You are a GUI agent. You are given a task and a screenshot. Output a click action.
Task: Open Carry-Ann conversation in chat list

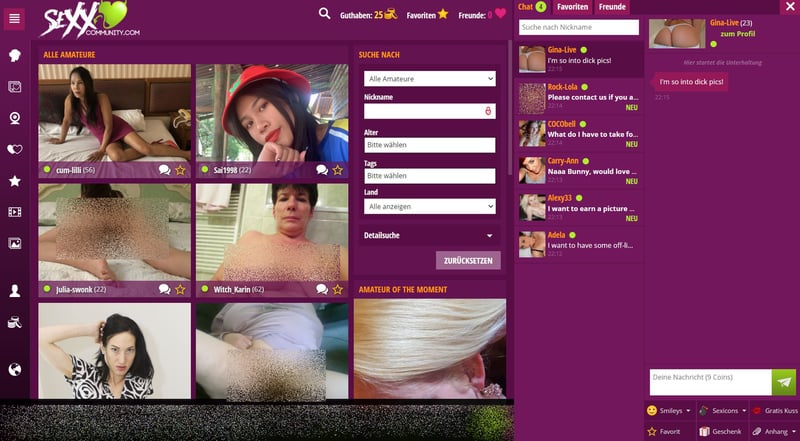(579, 172)
